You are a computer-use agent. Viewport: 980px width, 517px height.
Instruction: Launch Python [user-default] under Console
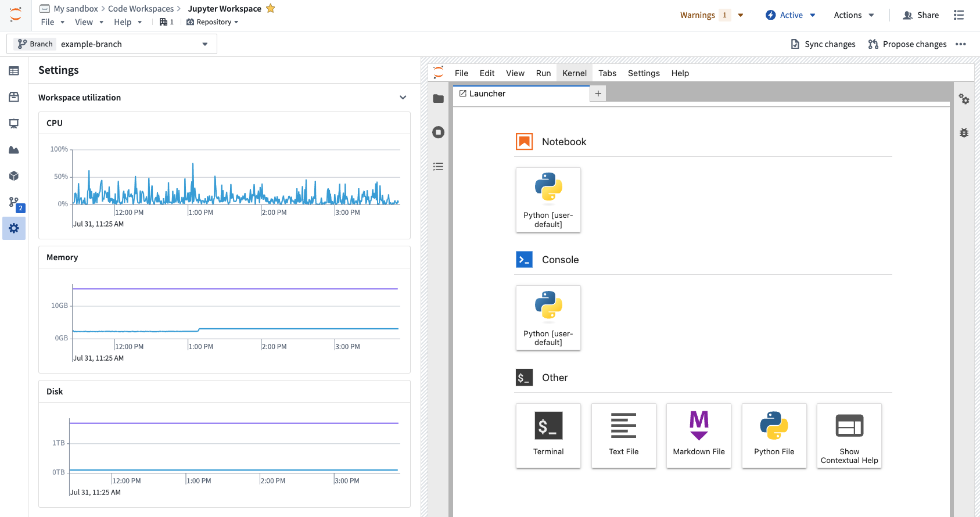pos(548,318)
